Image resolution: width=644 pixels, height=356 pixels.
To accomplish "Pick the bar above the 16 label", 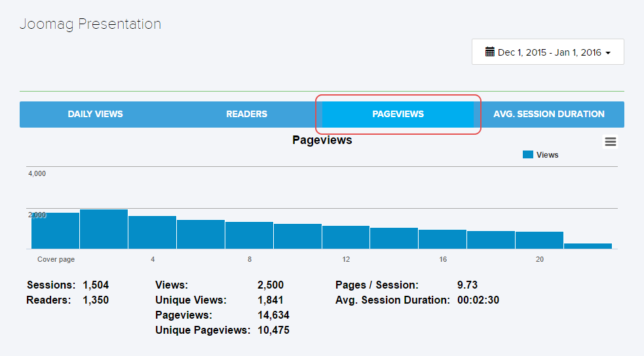I will click(x=442, y=240).
